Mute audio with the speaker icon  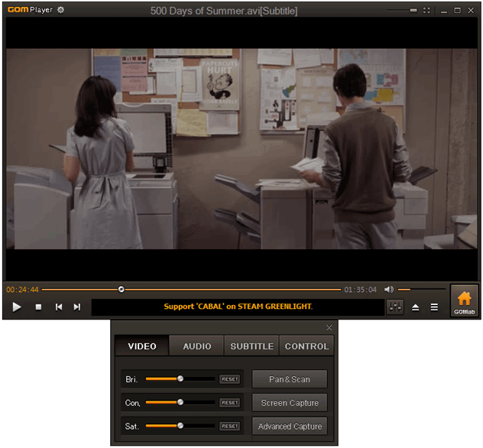click(389, 289)
